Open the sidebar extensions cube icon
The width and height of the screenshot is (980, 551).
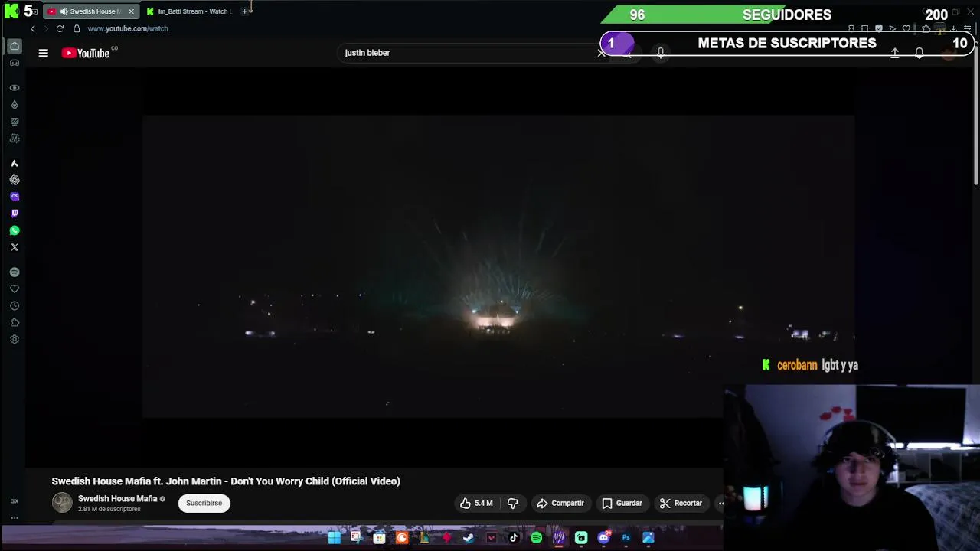point(15,323)
